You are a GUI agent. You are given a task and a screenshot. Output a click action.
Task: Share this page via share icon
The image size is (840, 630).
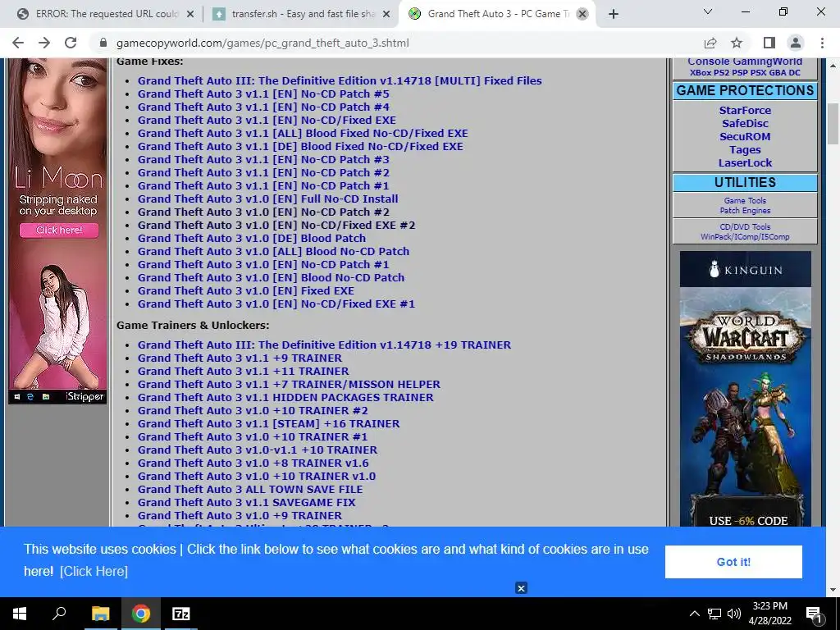coord(710,43)
